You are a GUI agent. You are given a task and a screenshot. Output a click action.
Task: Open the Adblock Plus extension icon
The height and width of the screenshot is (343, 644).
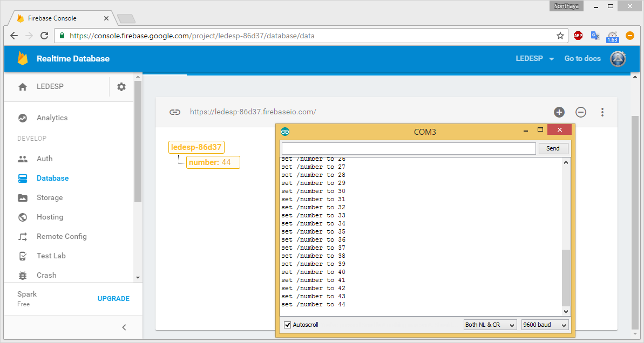578,36
